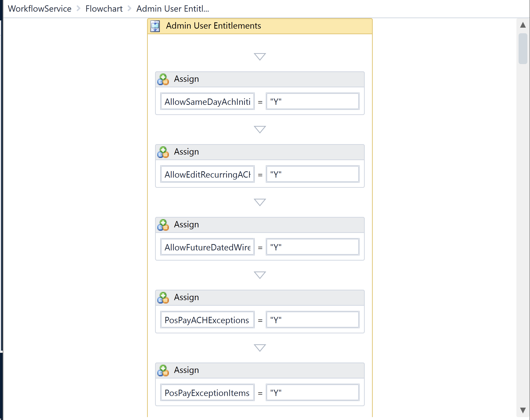Edit value field of AllowEditRecurringACH assign
Viewport: 530px width, 420px height.
pos(313,174)
